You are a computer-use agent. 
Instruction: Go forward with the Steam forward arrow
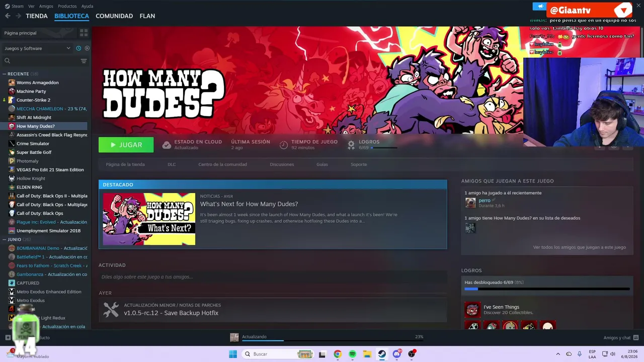click(18, 16)
